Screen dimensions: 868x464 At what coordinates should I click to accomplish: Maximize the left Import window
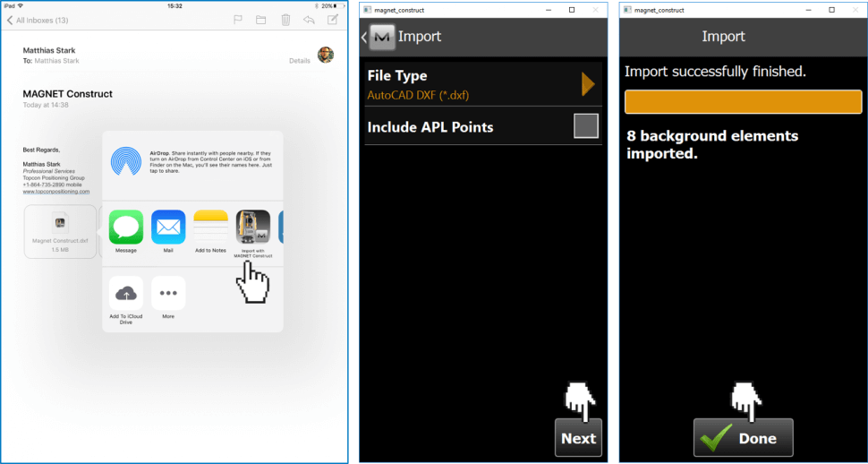tap(572, 10)
